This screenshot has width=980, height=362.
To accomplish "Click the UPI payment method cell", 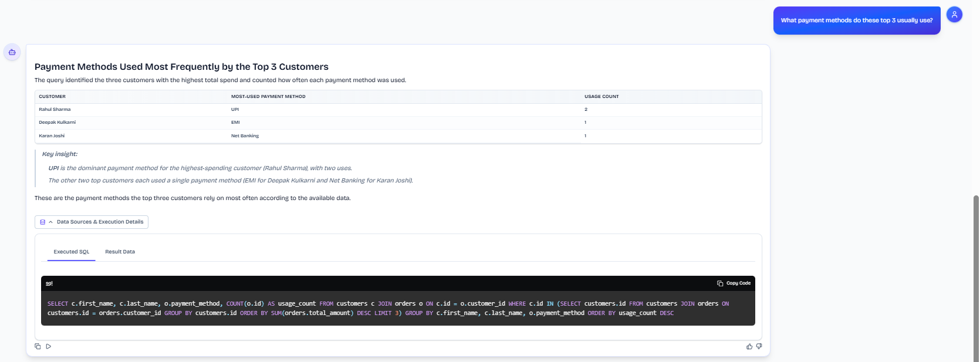I will coord(235,110).
